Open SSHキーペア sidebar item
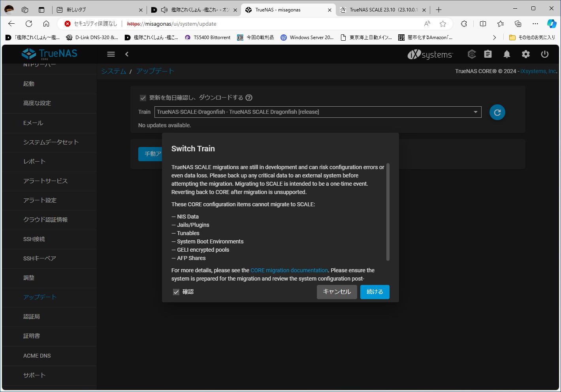Screen dimensions: 561x392 pos(49,258)
